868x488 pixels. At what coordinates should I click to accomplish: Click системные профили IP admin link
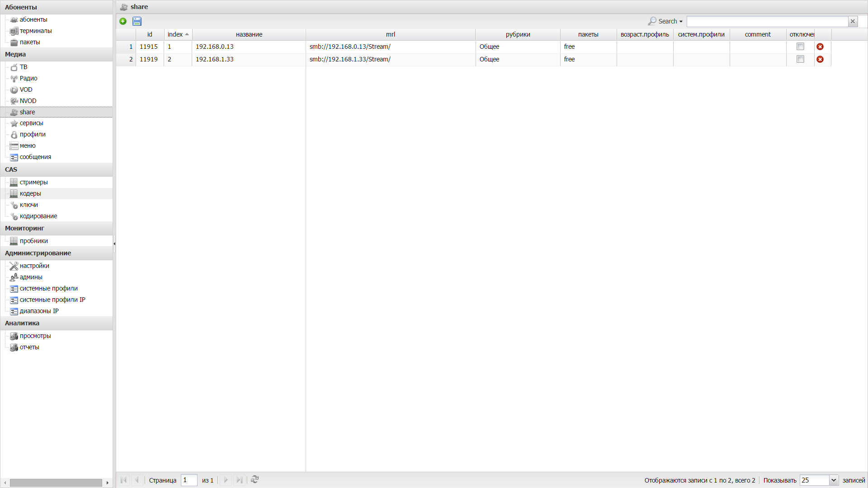pyautogui.click(x=52, y=300)
